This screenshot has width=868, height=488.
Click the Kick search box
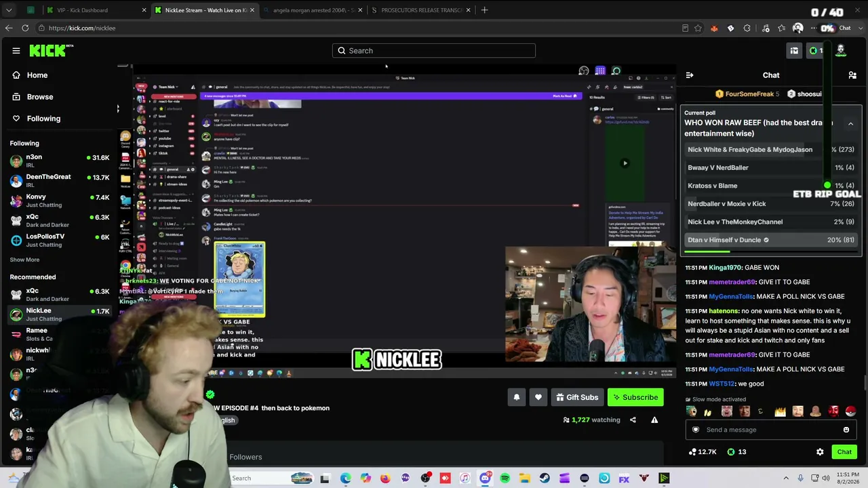(x=434, y=51)
